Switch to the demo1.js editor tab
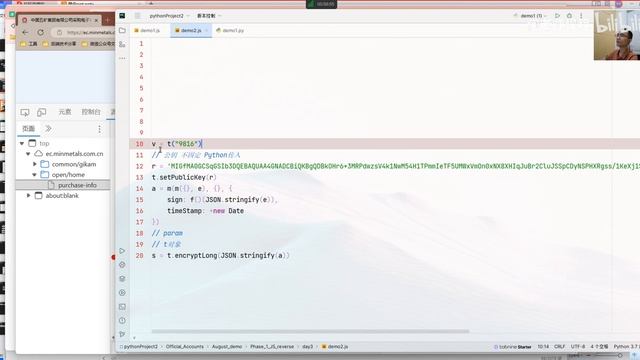This screenshot has height=360, width=640. click(x=147, y=31)
